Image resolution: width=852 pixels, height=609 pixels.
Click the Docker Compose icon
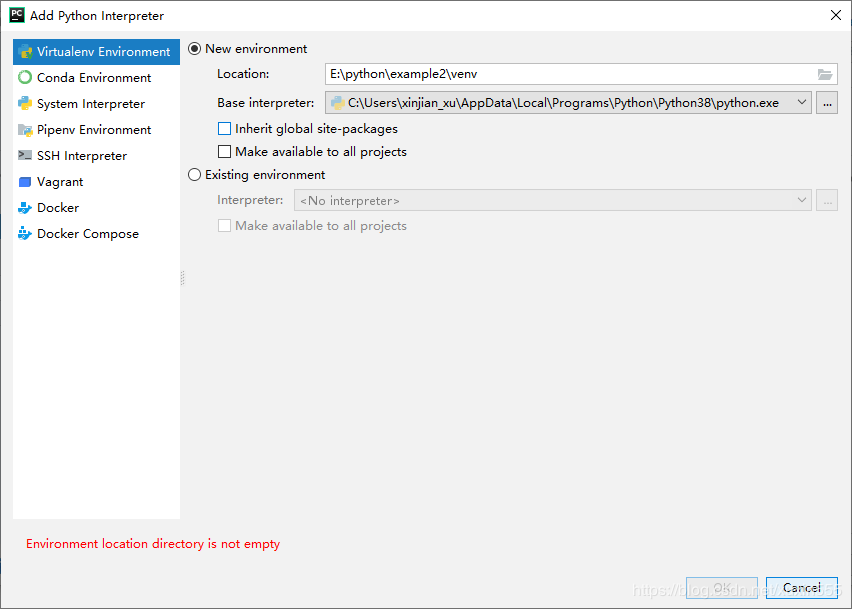pos(25,234)
